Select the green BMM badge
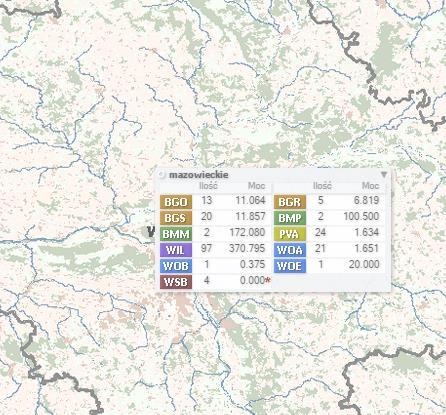Screen dimensions: 446x415 (176, 234)
